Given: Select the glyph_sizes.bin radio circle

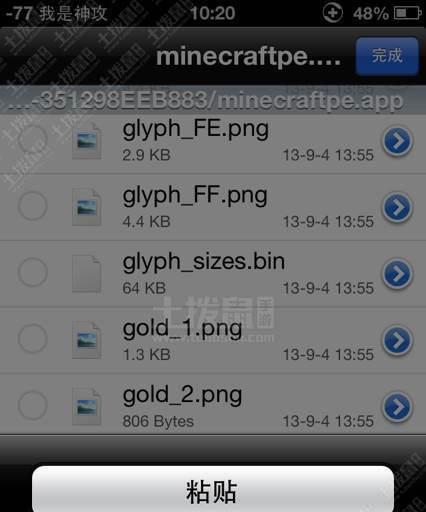Looking at the screenshot, I should (32, 272).
